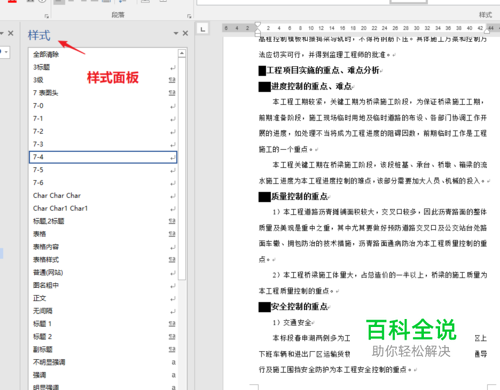
Task: Click heading 质量控制的重点 in document
Action: (299, 197)
